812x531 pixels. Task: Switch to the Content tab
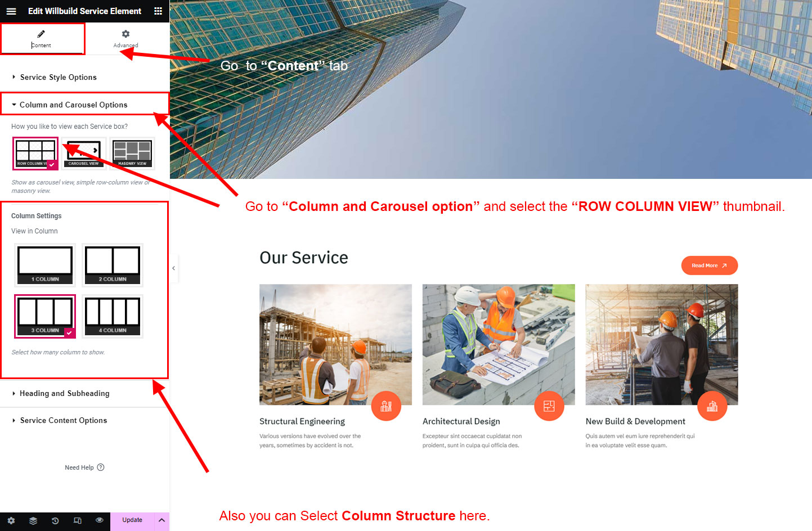coord(42,39)
